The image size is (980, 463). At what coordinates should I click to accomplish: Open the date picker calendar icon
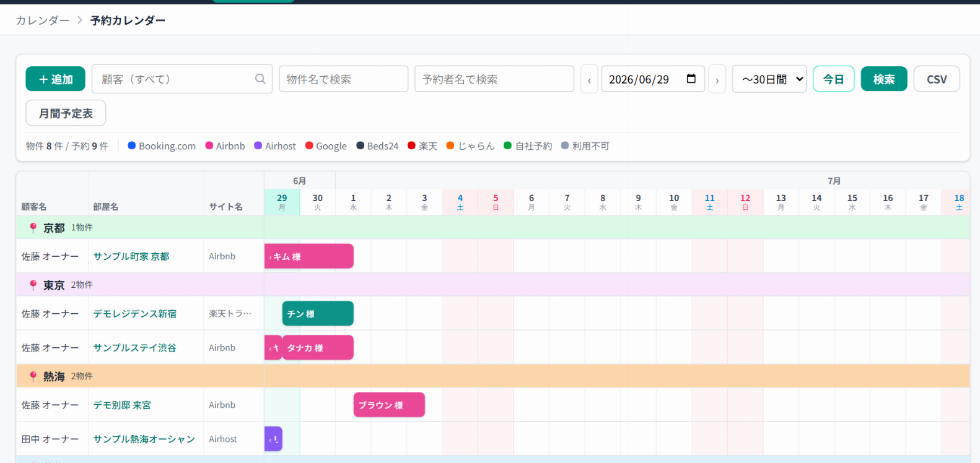click(691, 79)
